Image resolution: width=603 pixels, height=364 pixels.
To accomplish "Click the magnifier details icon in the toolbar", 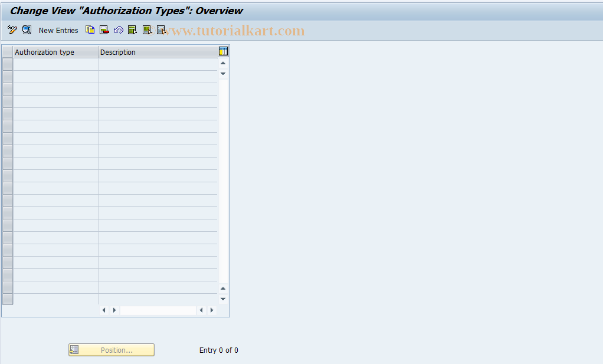I will point(27,30).
